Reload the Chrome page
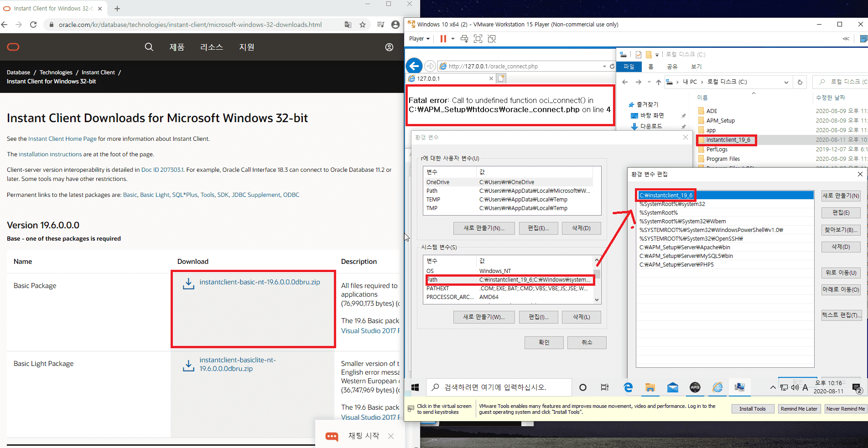 [x=33, y=25]
